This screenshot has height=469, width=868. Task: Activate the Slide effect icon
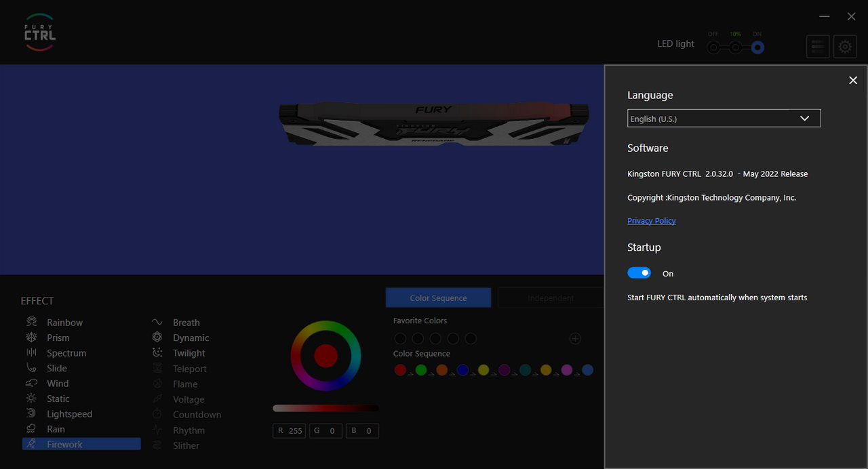click(x=31, y=368)
